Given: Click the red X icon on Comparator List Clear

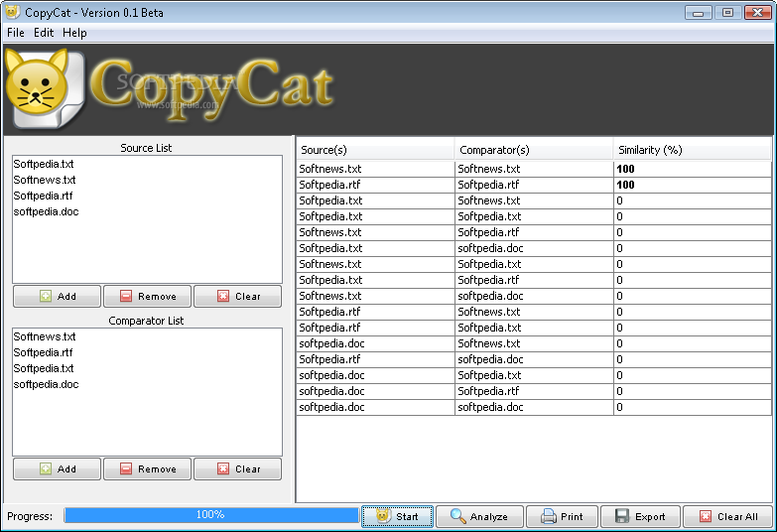Looking at the screenshot, I should click(223, 468).
